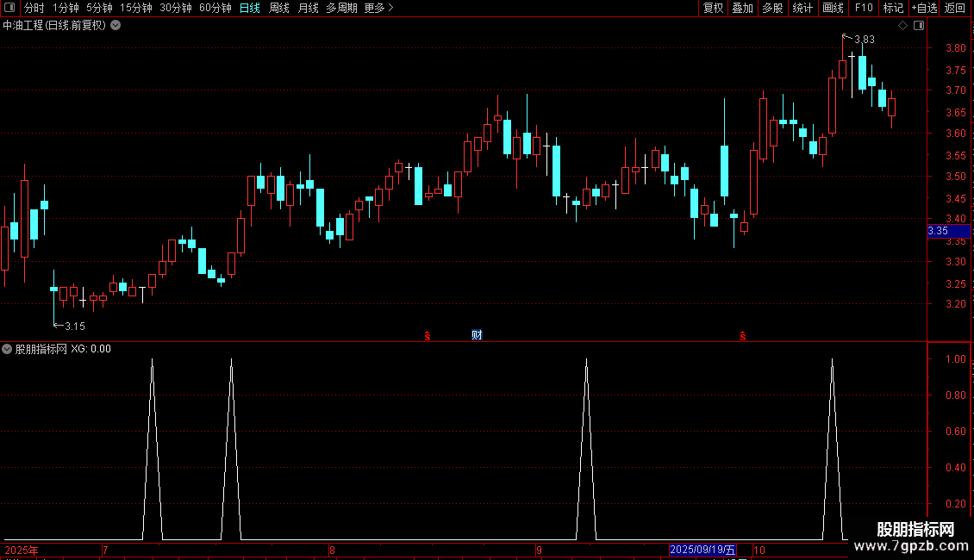The height and width of the screenshot is (560, 974).
Task: Select the 30分钟 period tab
Action: pyautogui.click(x=176, y=8)
